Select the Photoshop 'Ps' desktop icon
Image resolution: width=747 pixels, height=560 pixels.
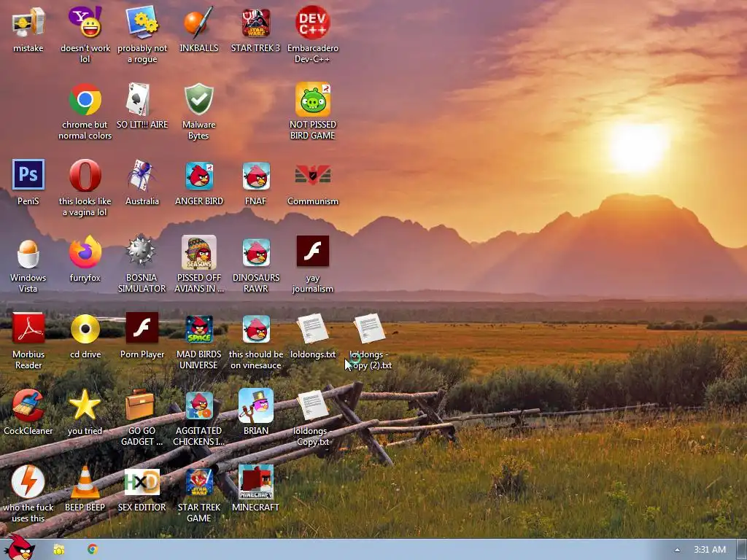[28, 175]
